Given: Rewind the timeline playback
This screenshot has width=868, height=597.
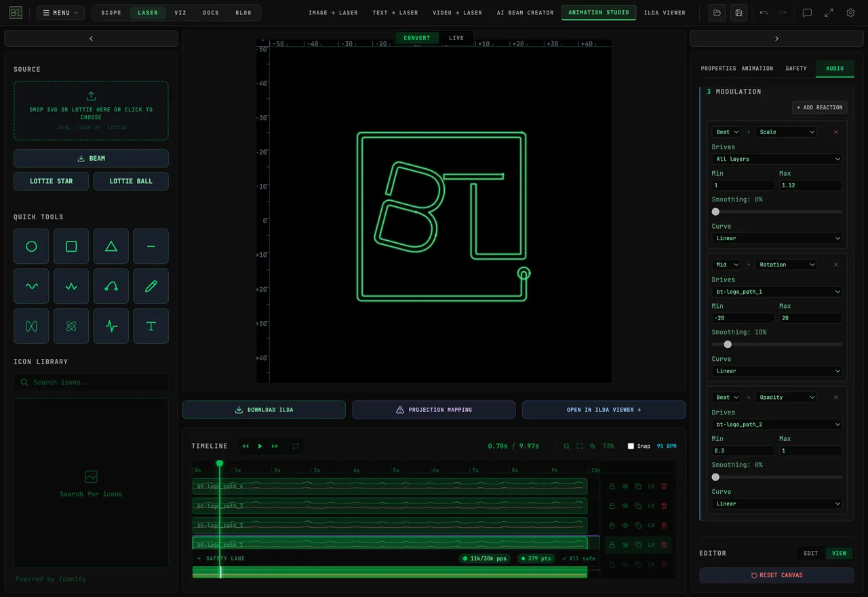Looking at the screenshot, I should [x=245, y=446].
